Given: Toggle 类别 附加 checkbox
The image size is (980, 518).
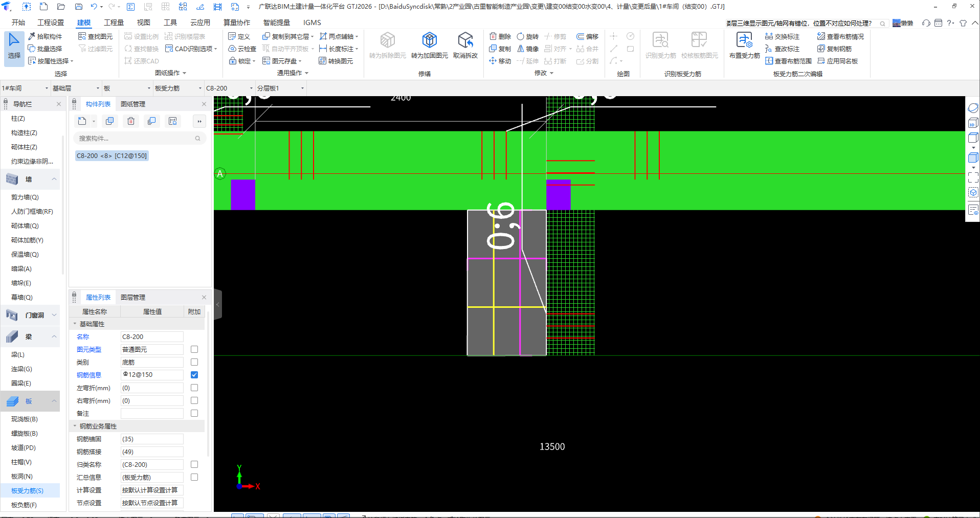Looking at the screenshot, I should [x=194, y=362].
